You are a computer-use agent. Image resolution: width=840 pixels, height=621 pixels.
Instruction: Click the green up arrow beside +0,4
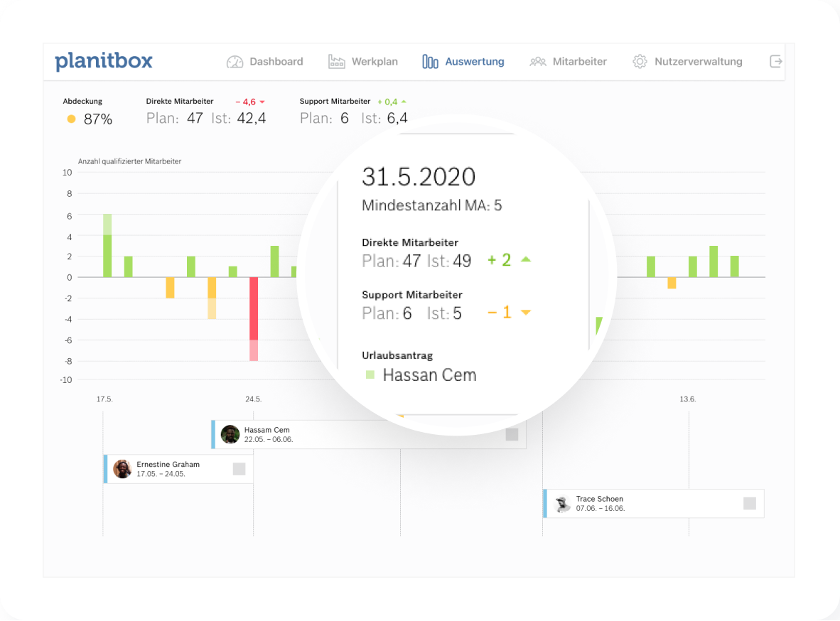[x=404, y=102]
